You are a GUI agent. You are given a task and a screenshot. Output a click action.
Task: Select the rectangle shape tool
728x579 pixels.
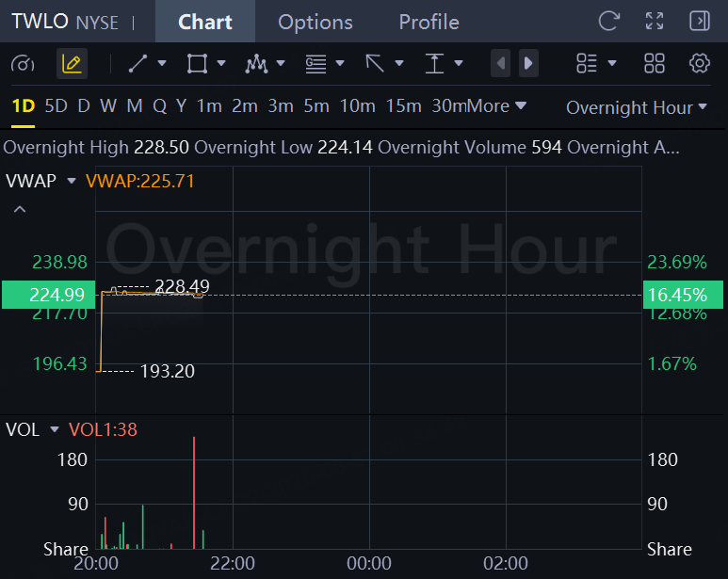[x=197, y=64]
